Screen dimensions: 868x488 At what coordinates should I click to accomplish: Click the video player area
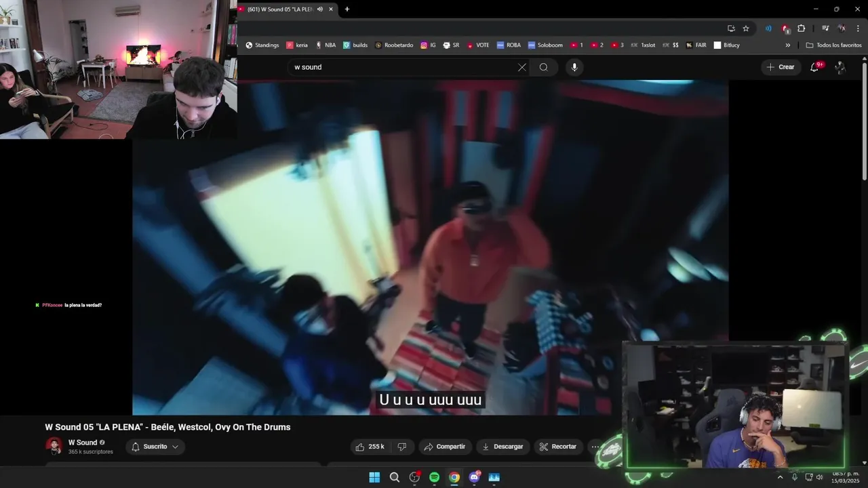point(430,247)
